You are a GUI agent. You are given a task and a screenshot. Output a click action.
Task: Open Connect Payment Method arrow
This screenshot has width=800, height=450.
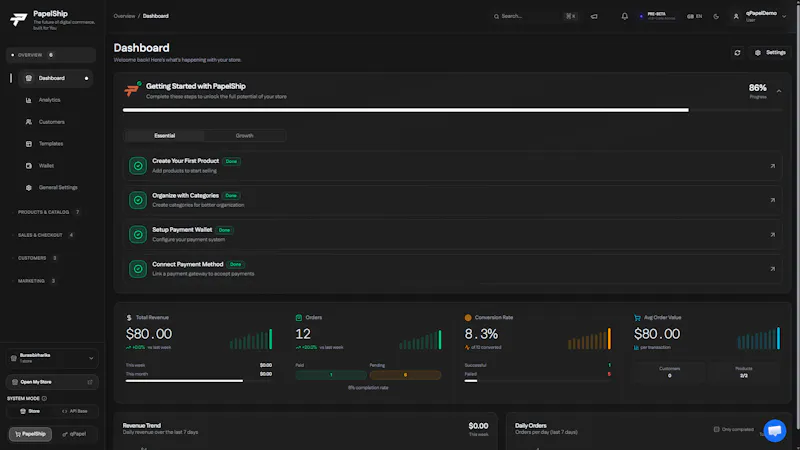tap(772, 269)
